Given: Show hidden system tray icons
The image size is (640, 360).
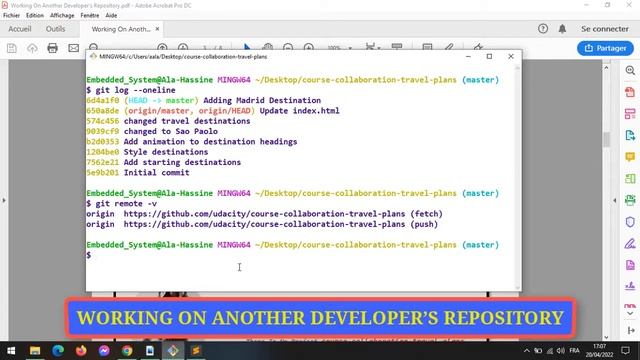Looking at the screenshot, I should click(527, 351).
